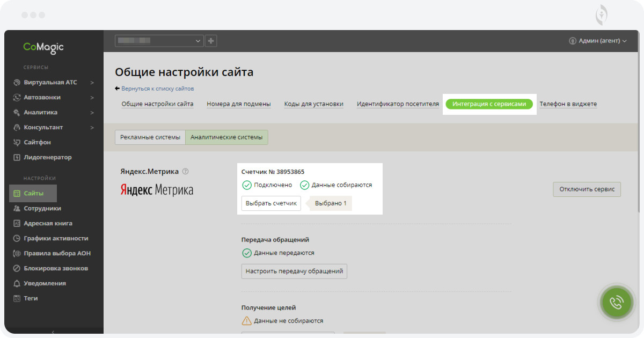644x338 pixels.
Task: Open the Коды для установки tab
Action: click(x=313, y=104)
